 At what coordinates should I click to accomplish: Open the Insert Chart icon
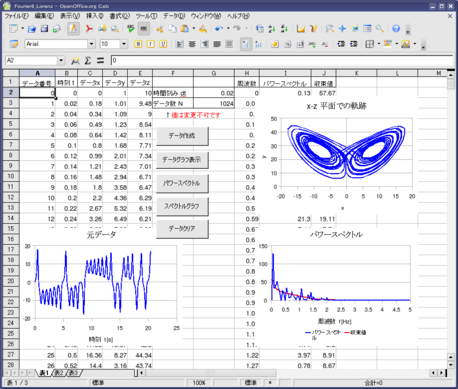[301, 29]
